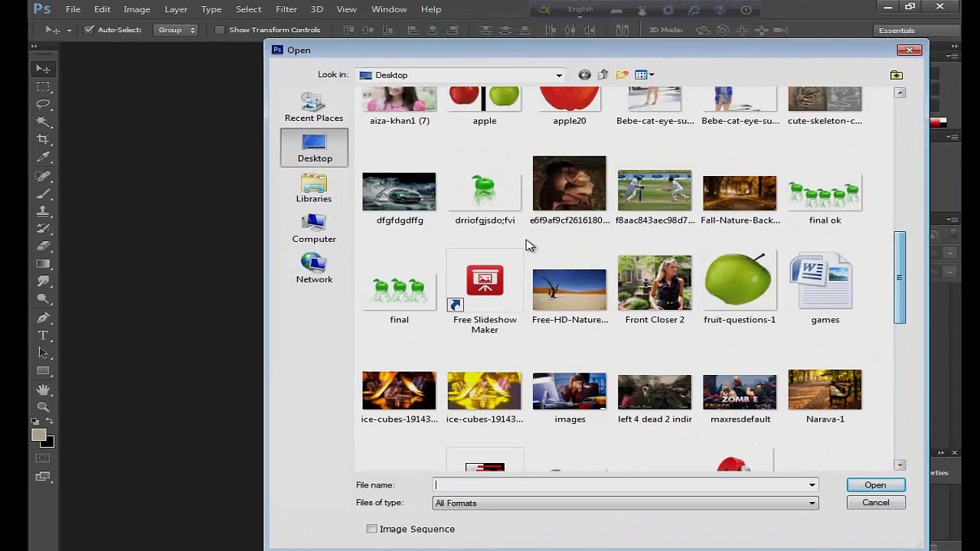This screenshot has width=980, height=551.
Task: Create a new folder in dialog
Action: coord(622,75)
